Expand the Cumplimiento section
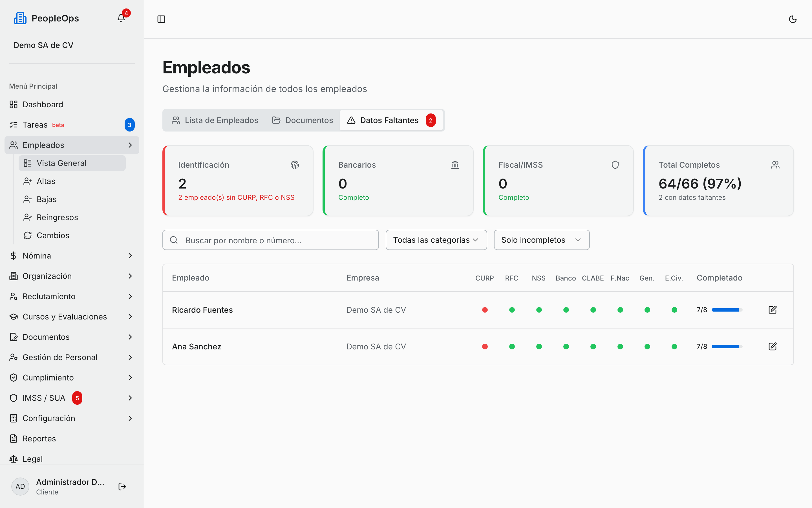Image resolution: width=812 pixels, height=508 pixels. 72,378
